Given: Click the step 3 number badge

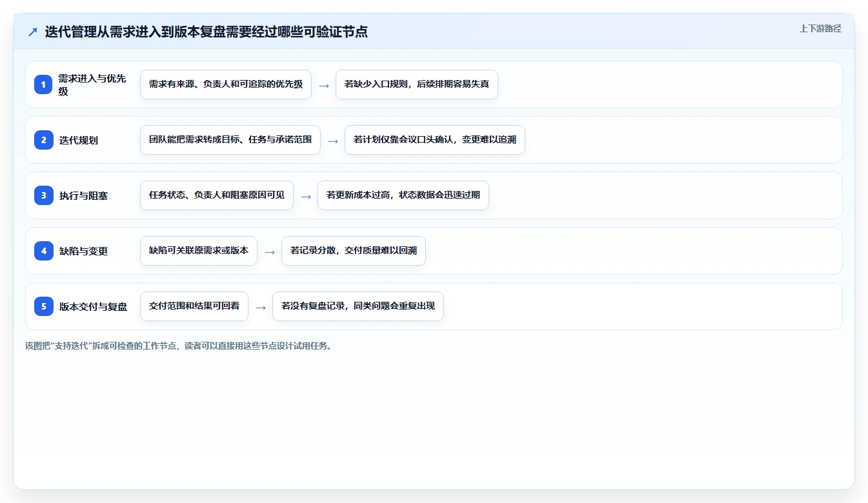Looking at the screenshot, I should pos(44,195).
